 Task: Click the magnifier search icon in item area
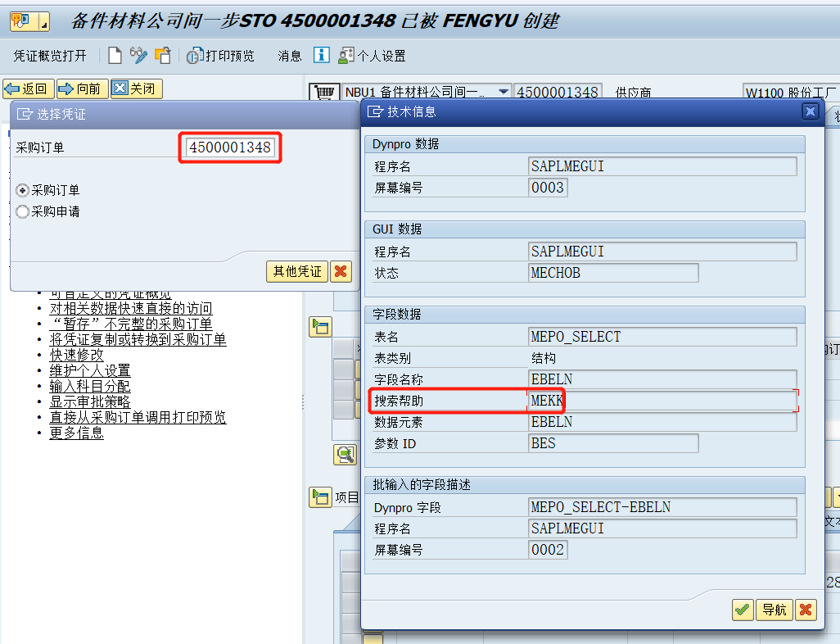click(344, 454)
